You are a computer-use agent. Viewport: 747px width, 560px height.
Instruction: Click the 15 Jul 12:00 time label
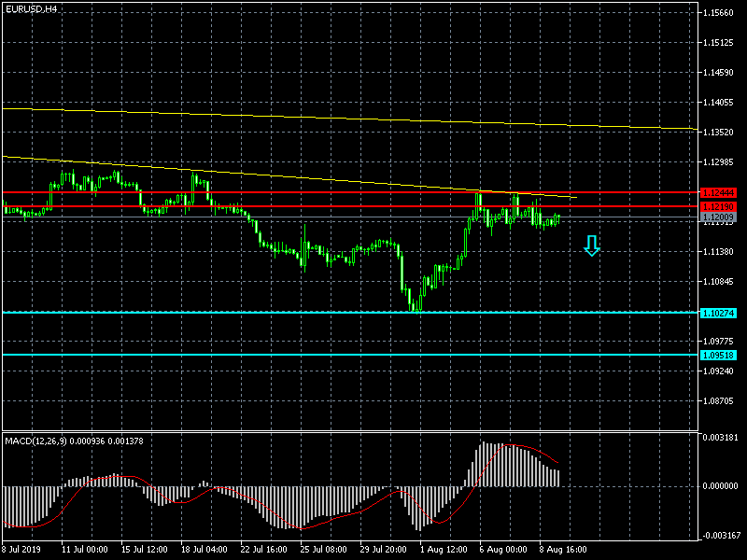(x=145, y=550)
